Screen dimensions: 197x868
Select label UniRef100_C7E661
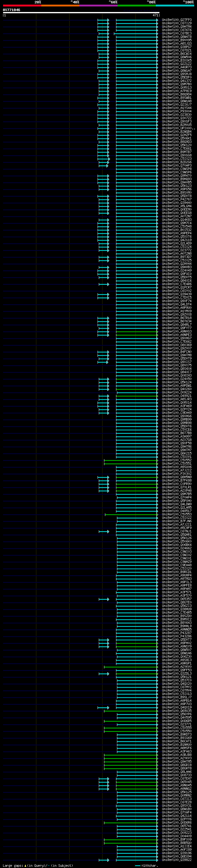[176, 149]
